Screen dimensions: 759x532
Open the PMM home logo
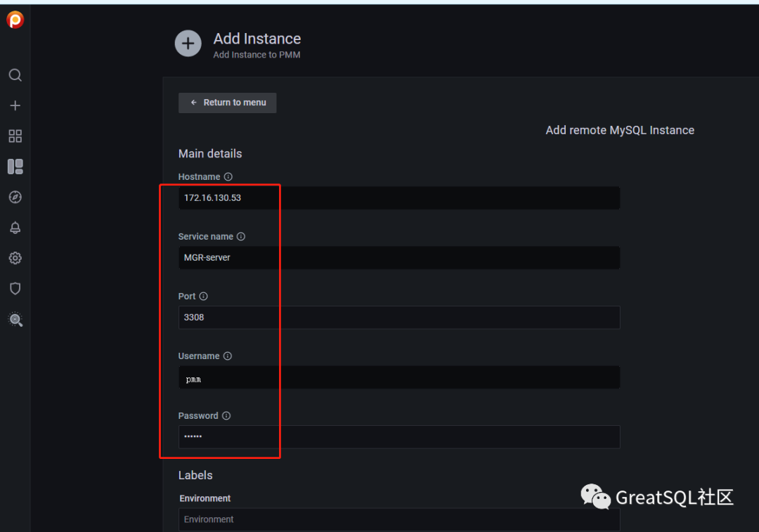(15, 20)
